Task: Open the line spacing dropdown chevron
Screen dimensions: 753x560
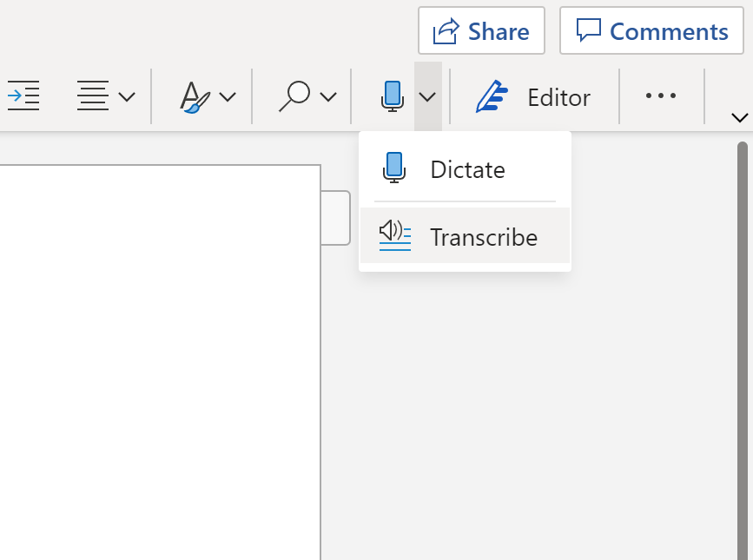Action: point(128,96)
